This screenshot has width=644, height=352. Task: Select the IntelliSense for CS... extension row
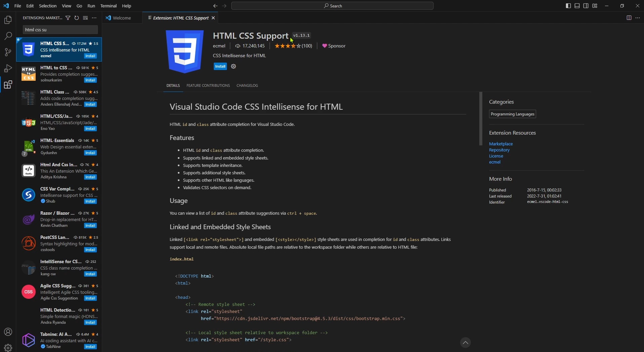coord(59,268)
